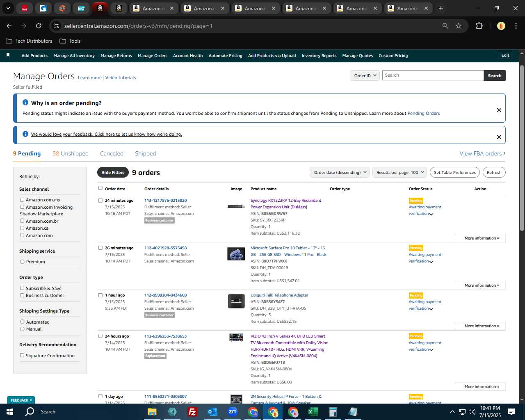Open Calculator from the taskbar
The image size is (525, 420).
click(333, 412)
